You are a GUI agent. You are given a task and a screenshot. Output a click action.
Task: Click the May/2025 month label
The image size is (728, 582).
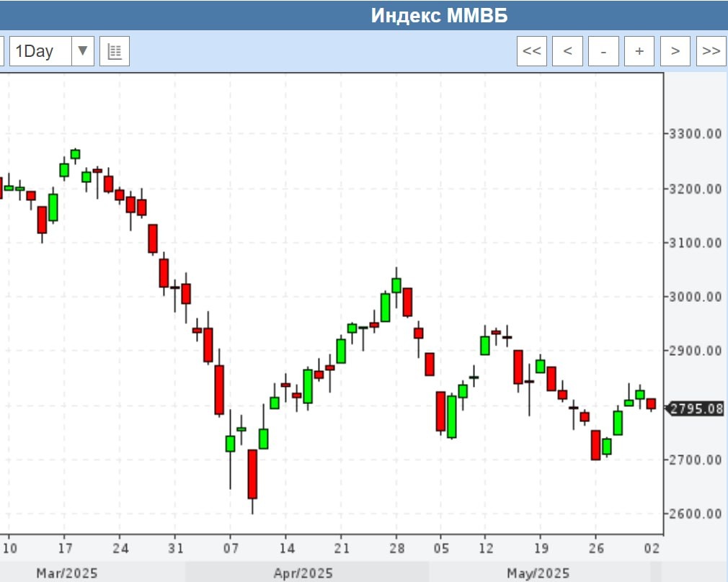[538, 573]
